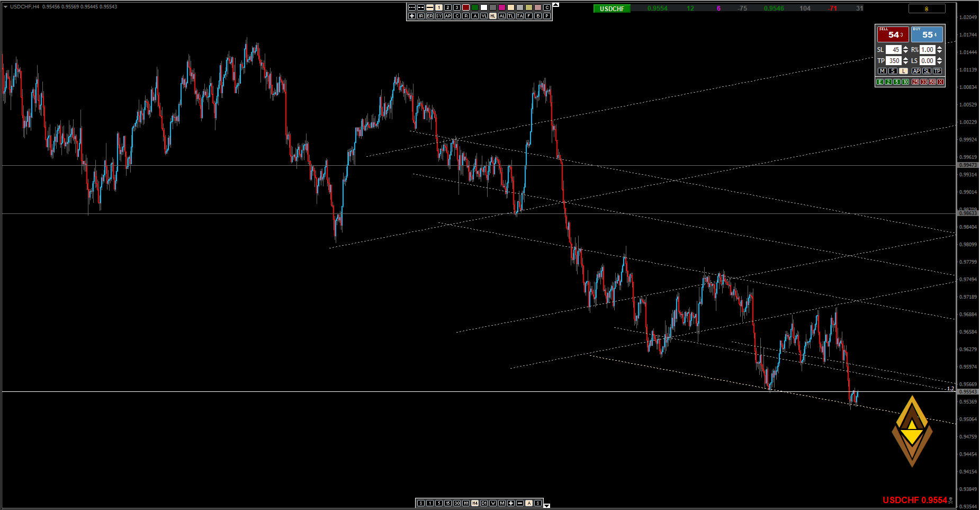
Task: Pick the magenta color swatch
Action: point(502,7)
